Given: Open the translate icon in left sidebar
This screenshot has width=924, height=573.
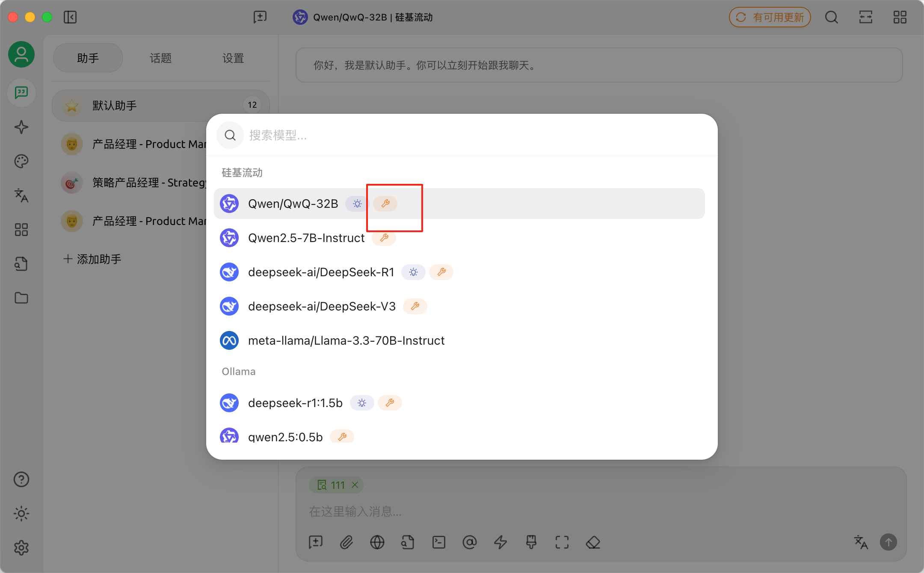Looking at the screenshot, I should [21, 195].
